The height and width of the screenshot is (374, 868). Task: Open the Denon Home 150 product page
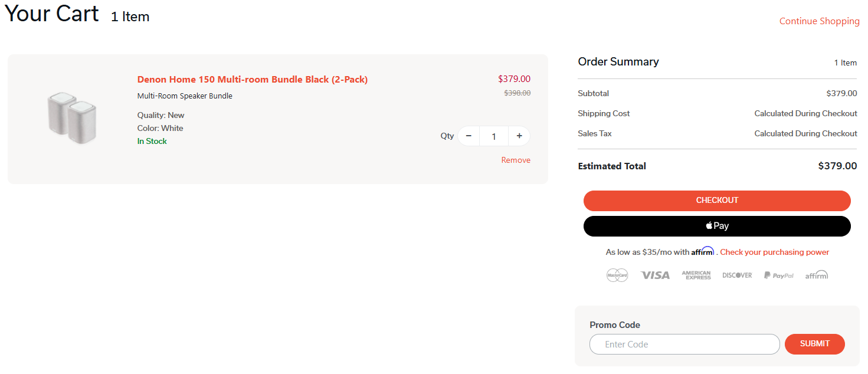[x=253, y=79]
